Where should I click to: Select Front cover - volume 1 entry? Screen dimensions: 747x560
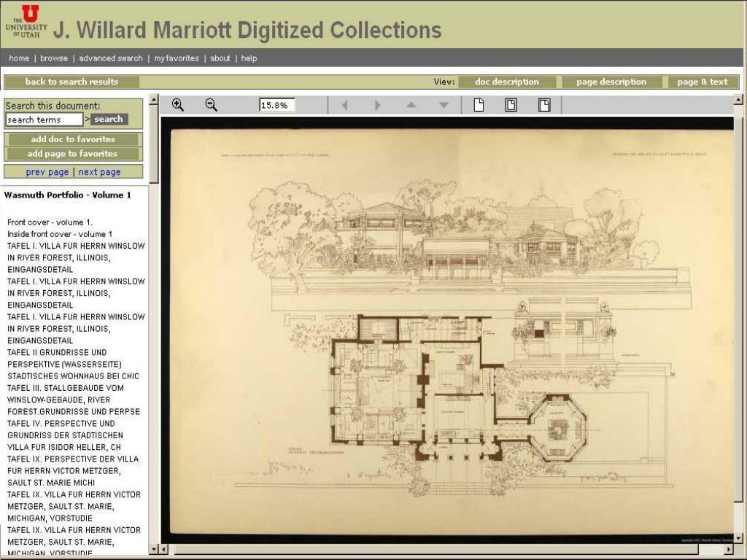coord(50,222)
